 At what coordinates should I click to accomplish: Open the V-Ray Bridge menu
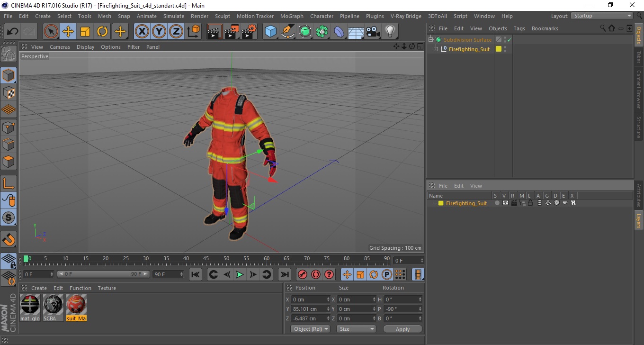tap(406, 16)
